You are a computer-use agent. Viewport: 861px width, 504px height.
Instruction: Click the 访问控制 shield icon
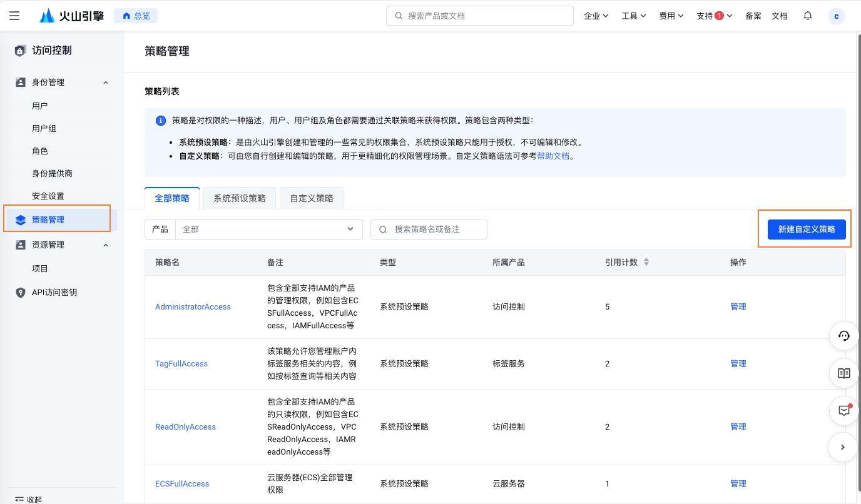(x=21, y=51)
